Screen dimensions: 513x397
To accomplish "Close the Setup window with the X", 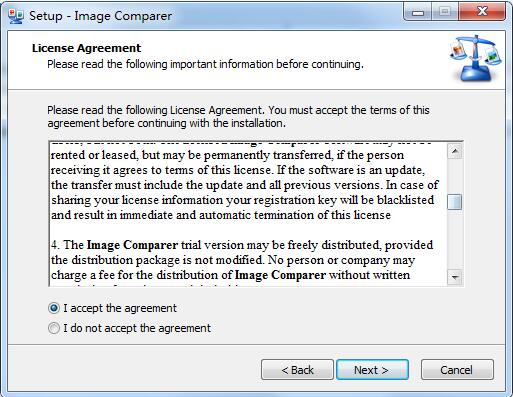I will click(482, 12).
